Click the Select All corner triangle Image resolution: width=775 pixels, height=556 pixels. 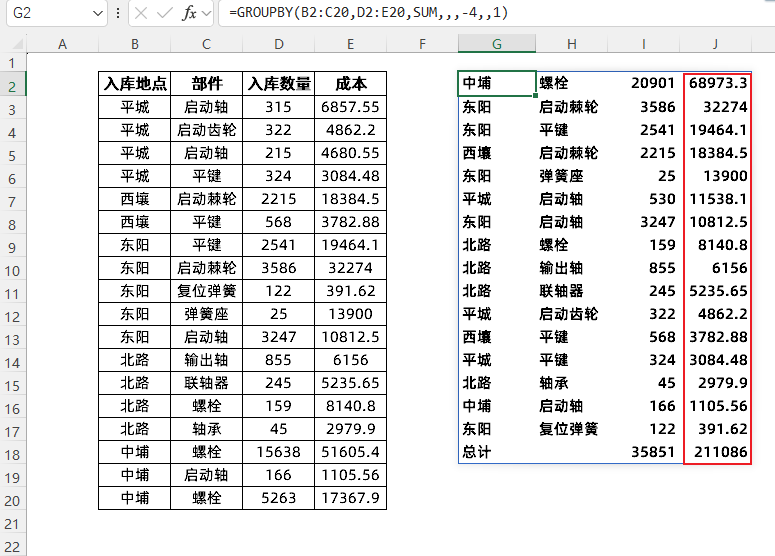(18, 44)
